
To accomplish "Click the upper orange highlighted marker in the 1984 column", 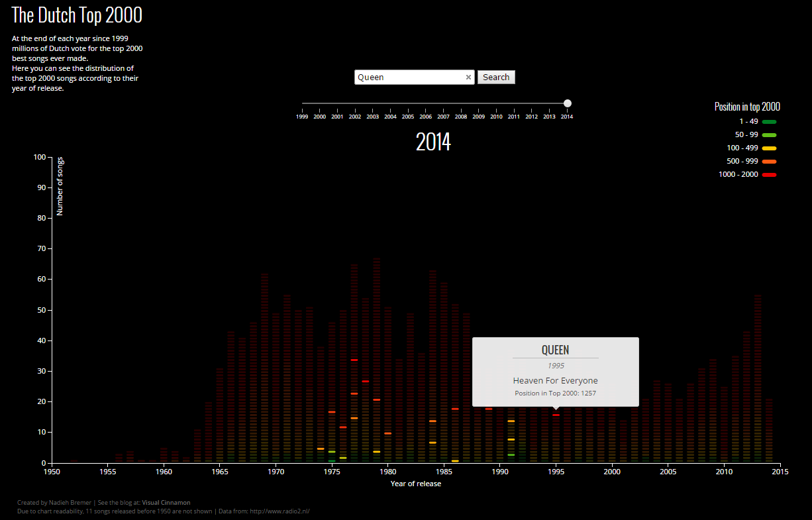I will [432, 421].
